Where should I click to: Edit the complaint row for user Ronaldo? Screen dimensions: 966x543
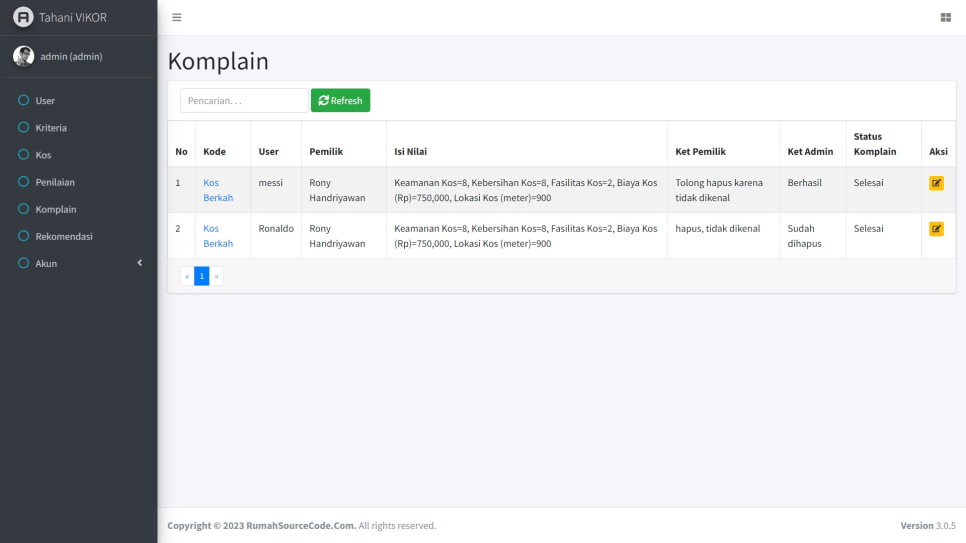[x=936, y=229]
